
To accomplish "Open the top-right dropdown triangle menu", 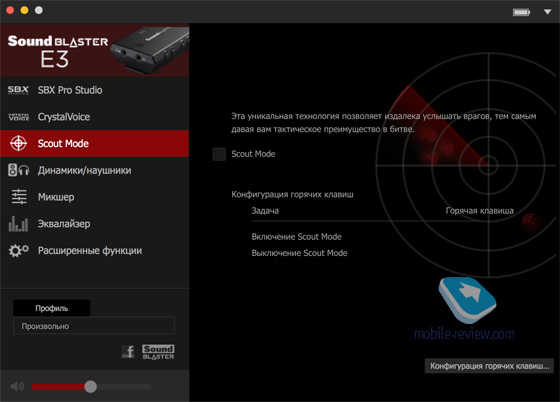I will (547, 12).
